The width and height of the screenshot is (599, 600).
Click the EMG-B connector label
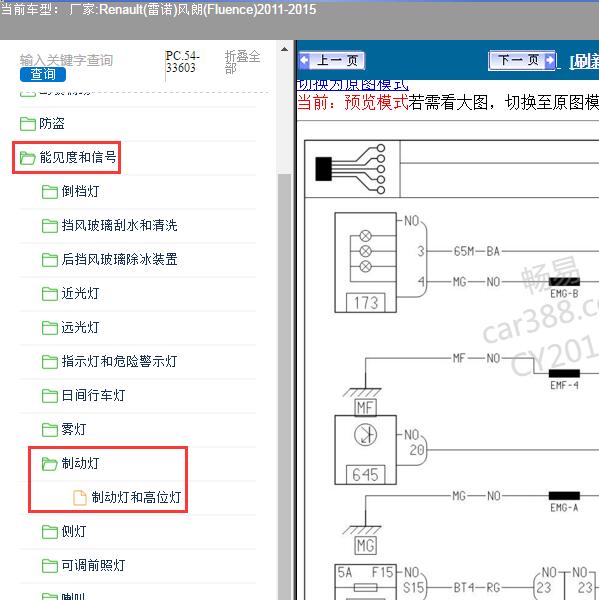click(564, 294)
